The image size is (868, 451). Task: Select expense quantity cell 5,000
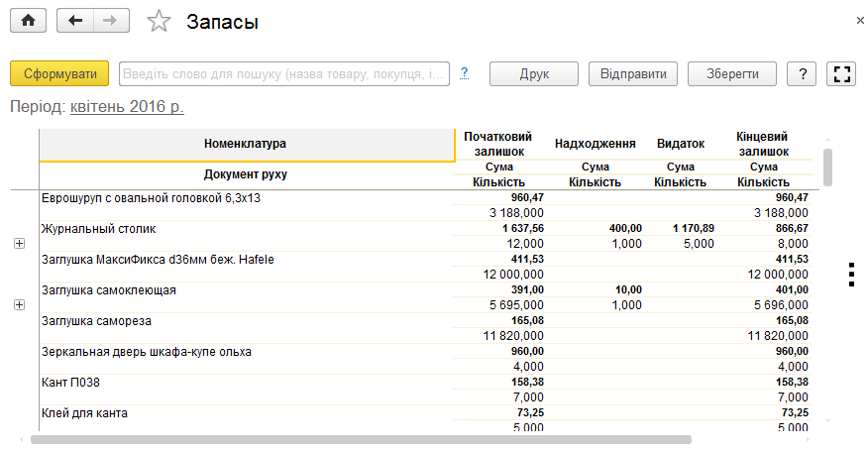pyautogui.click(x=699, y=244)
